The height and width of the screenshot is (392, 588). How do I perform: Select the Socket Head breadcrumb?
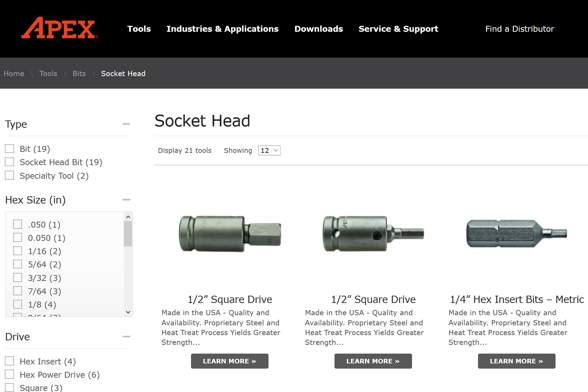(123, 74)
